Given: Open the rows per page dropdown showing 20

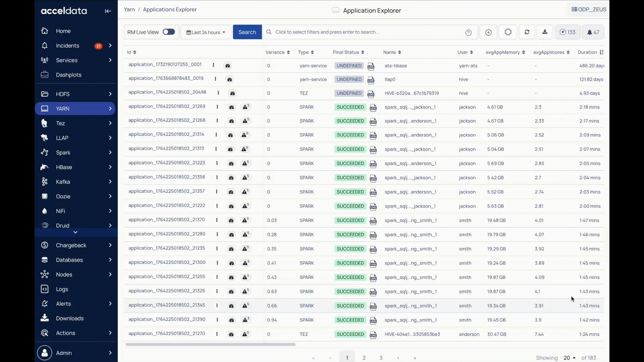Looking at the screenshot, I should pyautogui.click(x=569, y=358).
